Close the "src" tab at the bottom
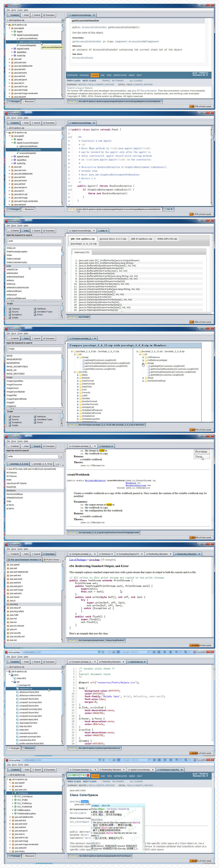The image size is (219, 868). [x=172, y=209]
